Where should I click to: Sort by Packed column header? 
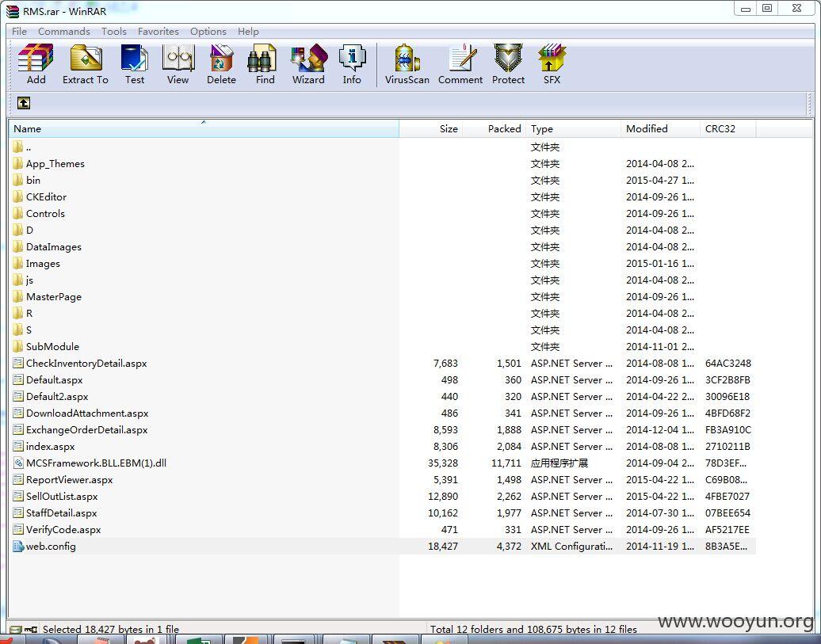click(494, 129)
